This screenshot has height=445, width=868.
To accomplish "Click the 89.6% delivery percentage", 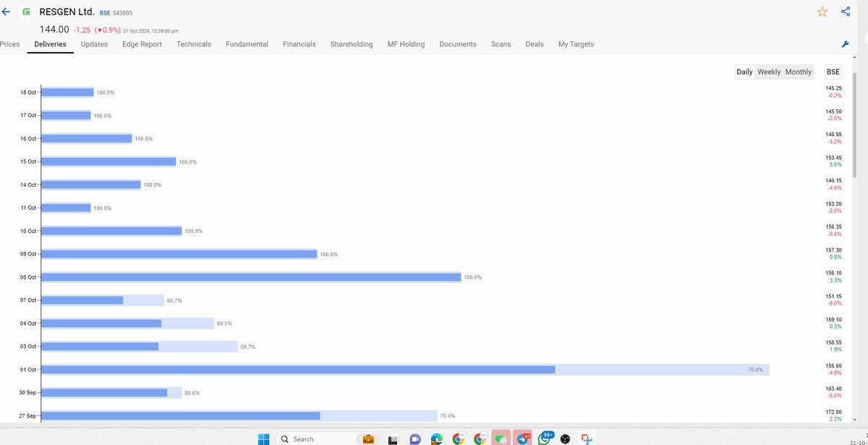I will [192, 393].
